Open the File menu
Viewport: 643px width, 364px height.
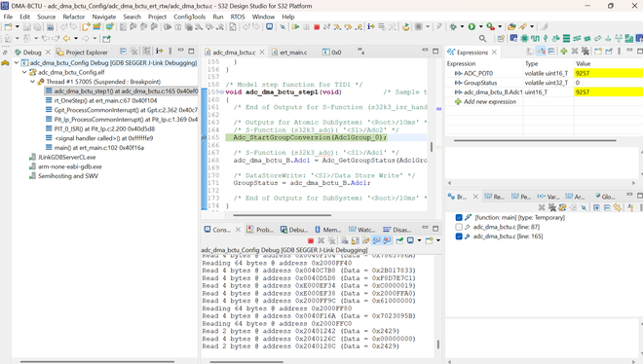(x=8, y=17)
